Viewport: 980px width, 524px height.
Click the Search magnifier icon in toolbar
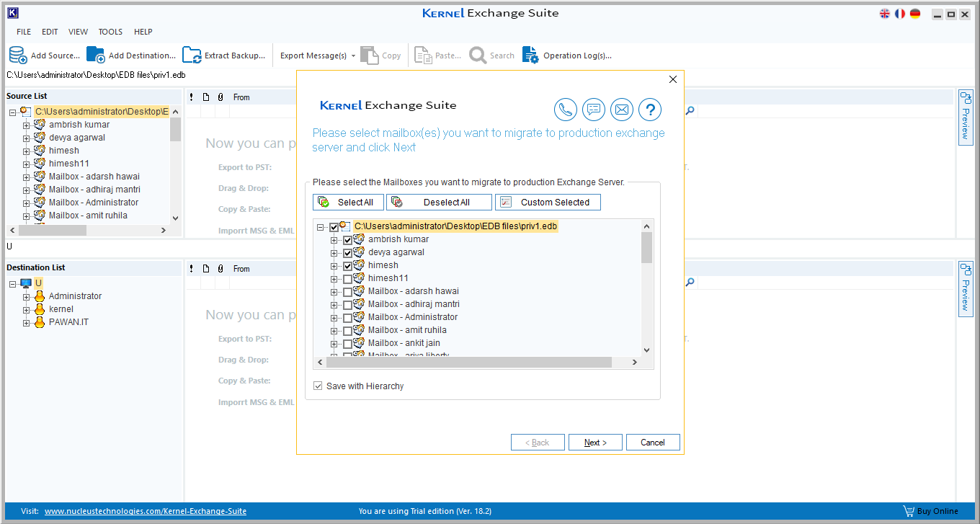pyautogui.click(x=477, y=55)
